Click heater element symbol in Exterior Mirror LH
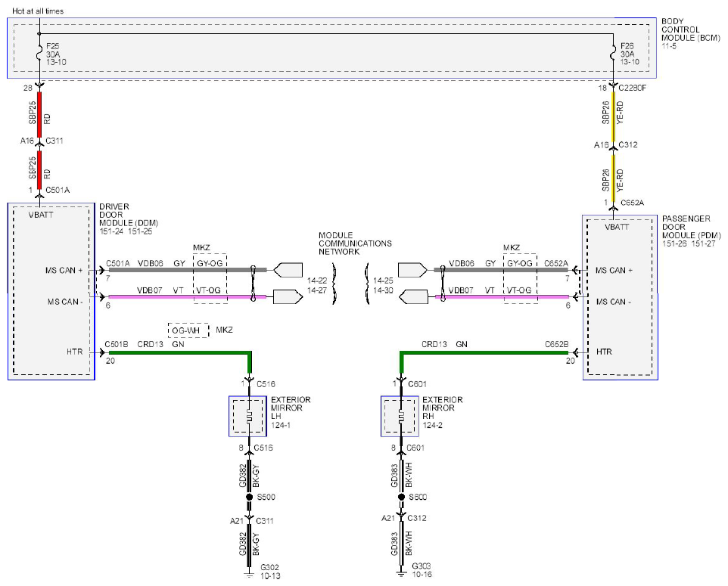728x586 pixels. pos(249,416)
